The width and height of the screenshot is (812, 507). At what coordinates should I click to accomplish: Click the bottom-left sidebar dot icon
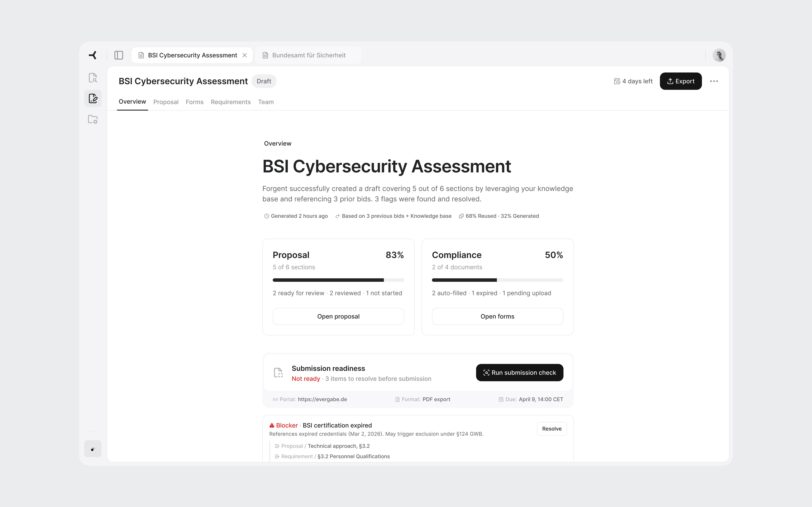point(93,449)
